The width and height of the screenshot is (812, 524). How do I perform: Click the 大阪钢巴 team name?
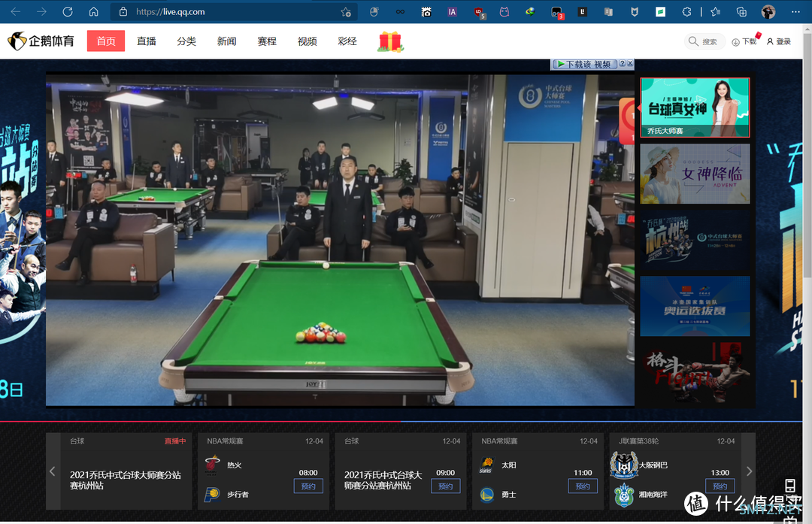pyautogui.click(x=653, y=465)
